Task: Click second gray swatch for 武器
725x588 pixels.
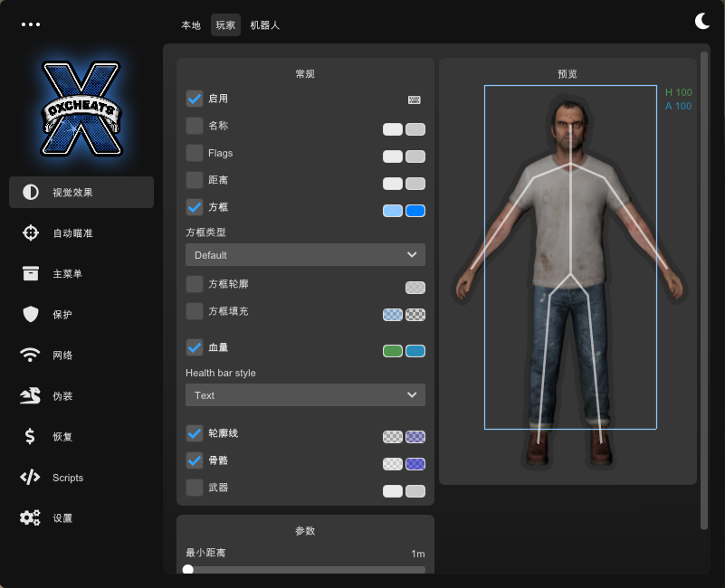Action: (415, 491)
